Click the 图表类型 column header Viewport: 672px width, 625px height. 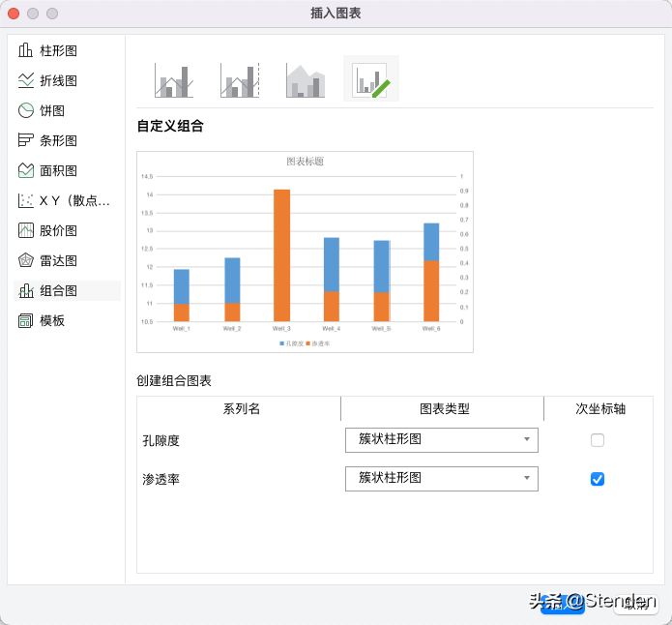tap(445, 409)
